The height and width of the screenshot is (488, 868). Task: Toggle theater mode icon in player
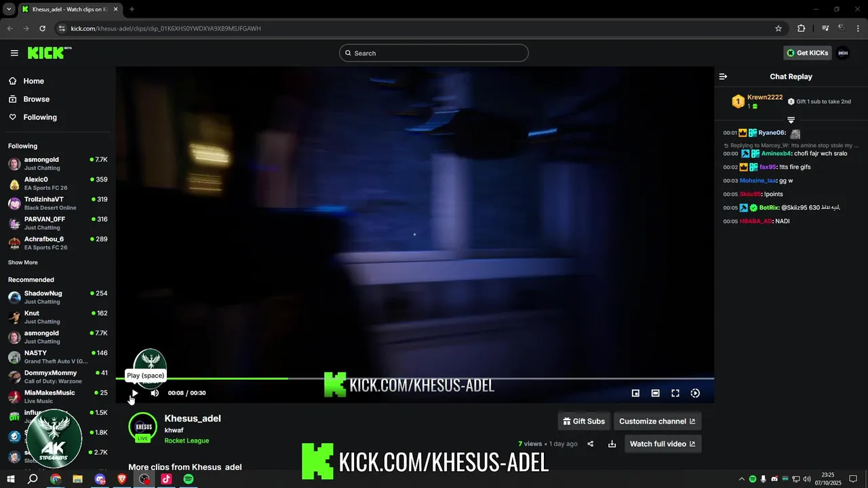coord(655,393)
